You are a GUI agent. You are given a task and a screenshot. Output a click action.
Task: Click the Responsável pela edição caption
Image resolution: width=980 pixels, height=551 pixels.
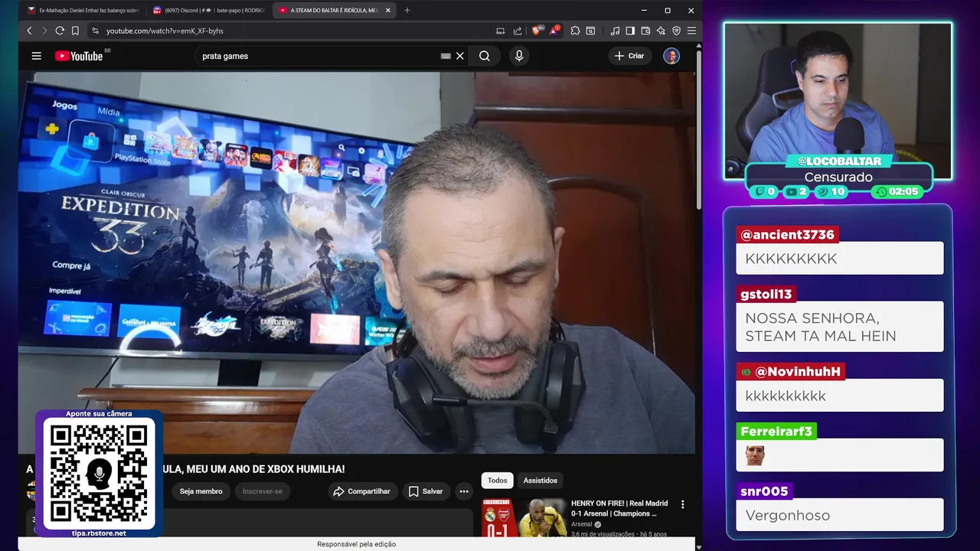click(x=357, y=544)
